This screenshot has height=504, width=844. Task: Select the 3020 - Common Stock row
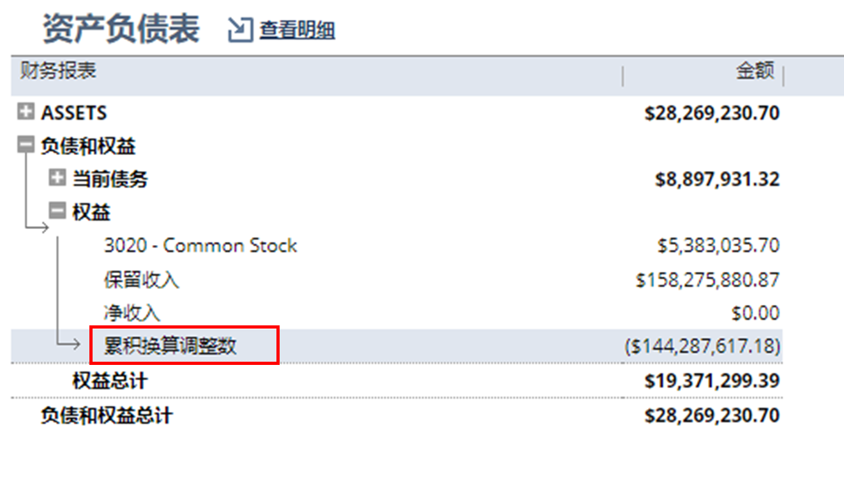pyautogui.click(x=200, y=245)
